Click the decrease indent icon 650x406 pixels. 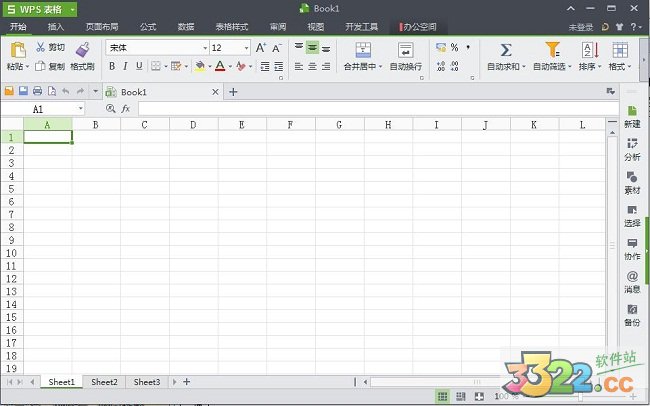(x=265, y=66)
